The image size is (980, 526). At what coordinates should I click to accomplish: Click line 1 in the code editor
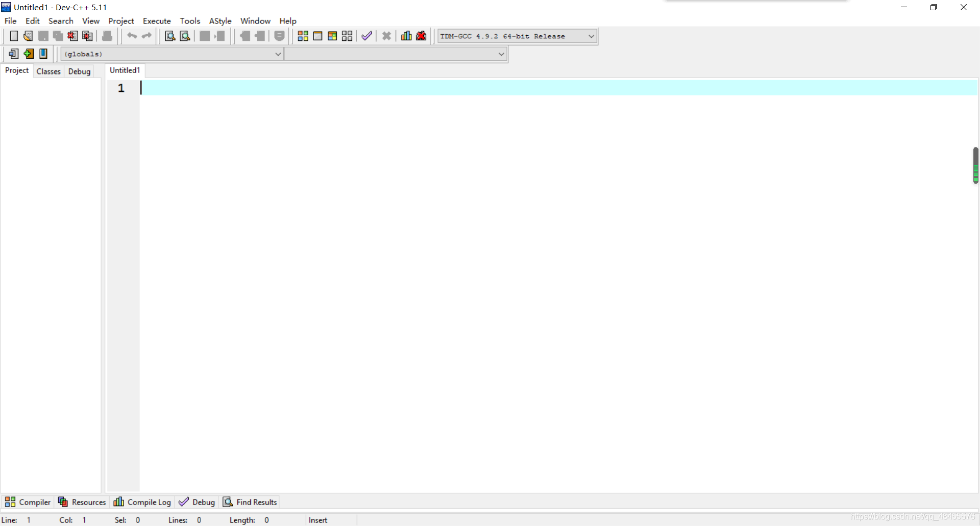559,88
